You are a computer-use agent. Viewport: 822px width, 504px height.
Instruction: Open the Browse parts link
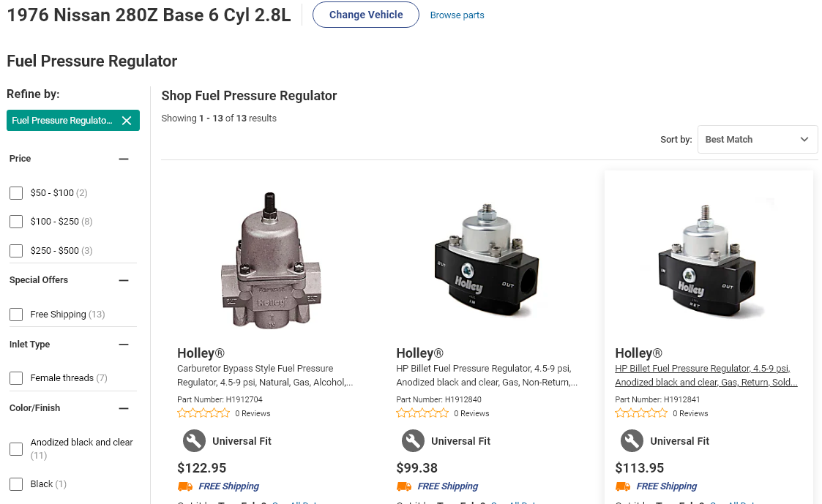(457, 15)
